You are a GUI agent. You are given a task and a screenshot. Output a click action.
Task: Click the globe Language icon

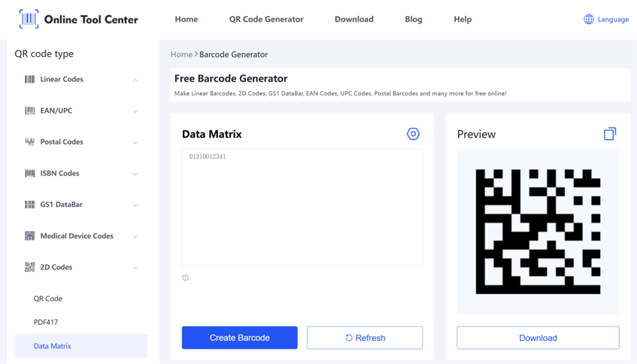pos(589,19)
